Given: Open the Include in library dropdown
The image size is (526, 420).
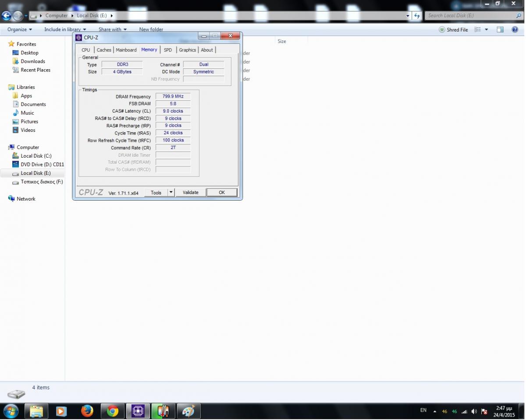Looking at the screenshot, I should coord(65,30).
